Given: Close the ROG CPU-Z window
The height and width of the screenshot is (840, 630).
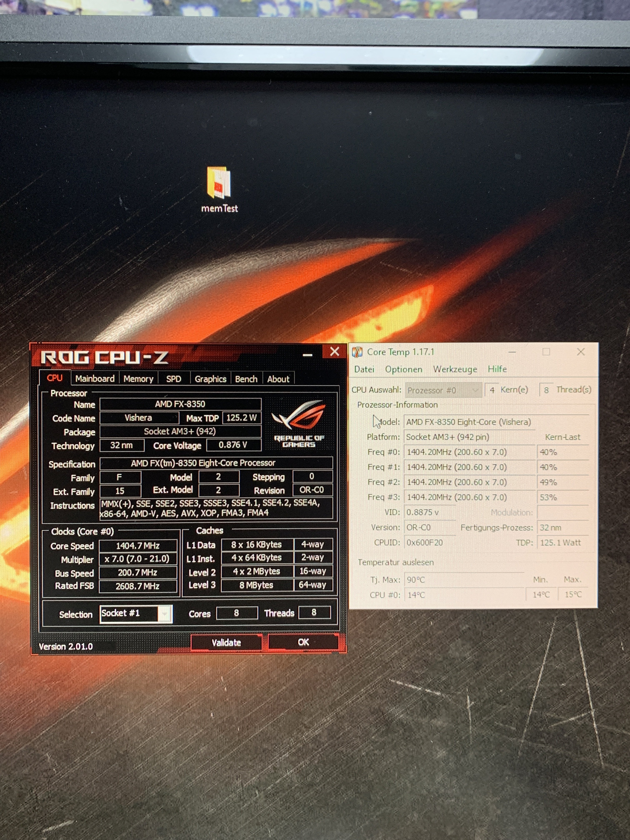Looking at the screenshot, I should 334,352.
